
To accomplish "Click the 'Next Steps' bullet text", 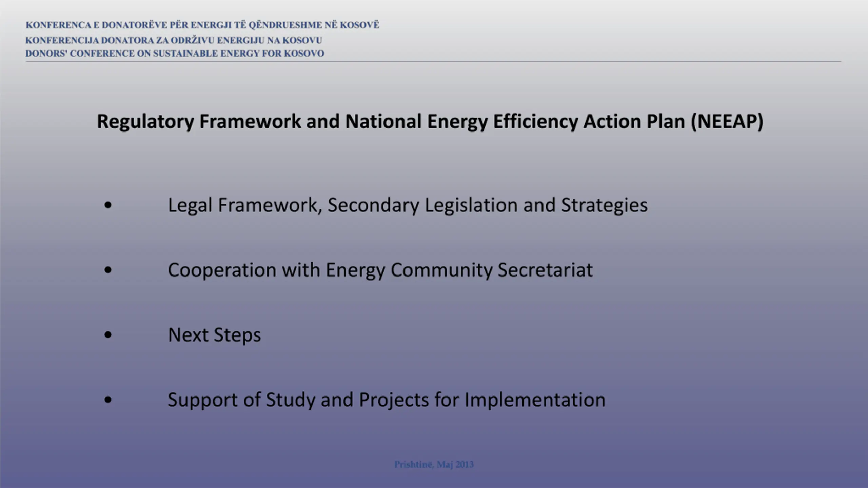I will point(214,335).
